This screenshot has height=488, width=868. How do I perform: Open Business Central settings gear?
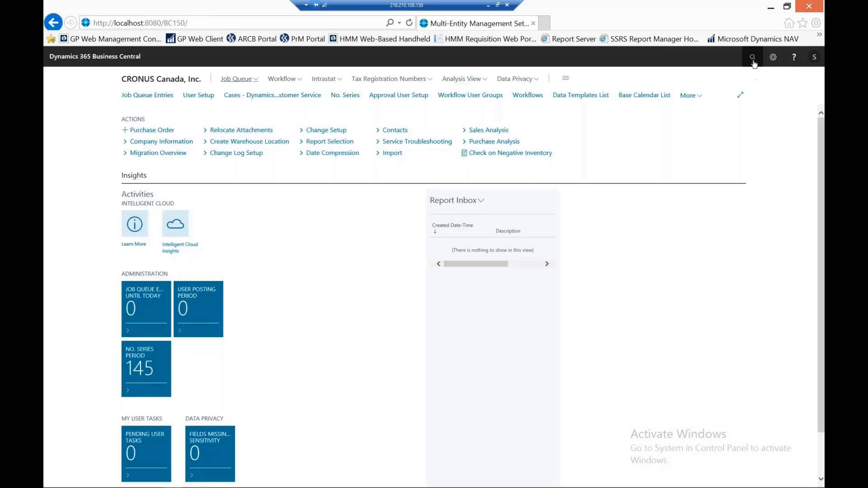click(773, 57)
